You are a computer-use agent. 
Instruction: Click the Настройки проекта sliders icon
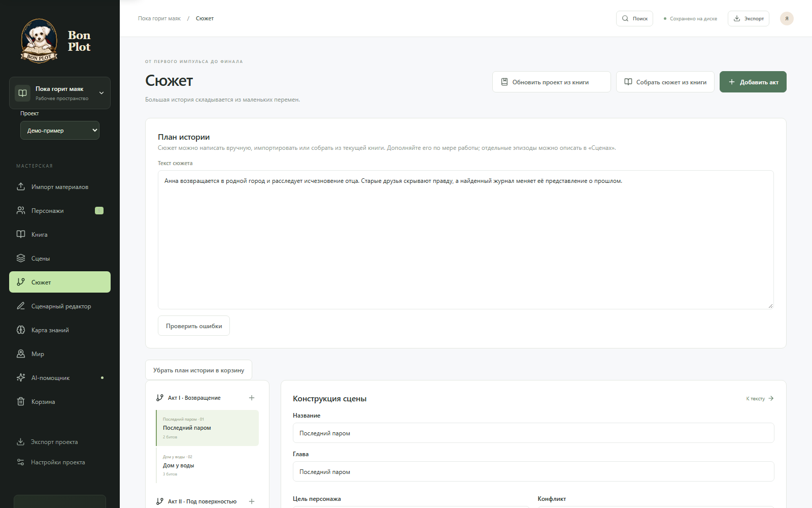[21, 462]
